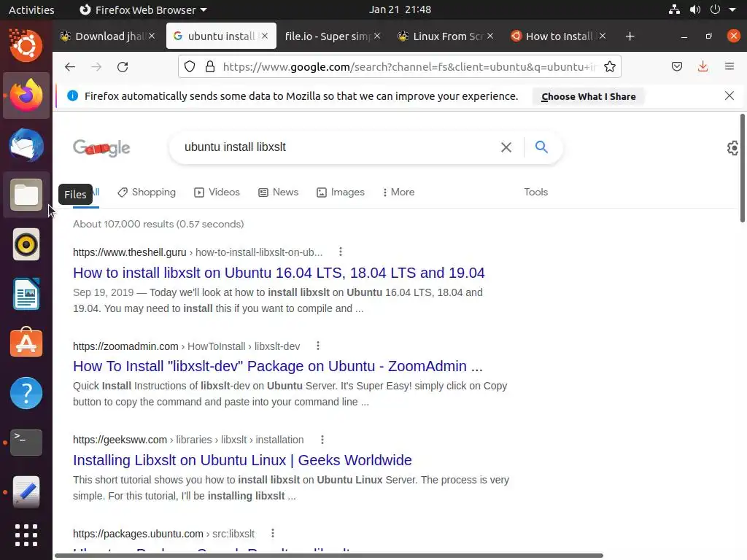Screen dimensions: 747x560
Task: Close the ubuntu install tab
Action: point(265,36)
